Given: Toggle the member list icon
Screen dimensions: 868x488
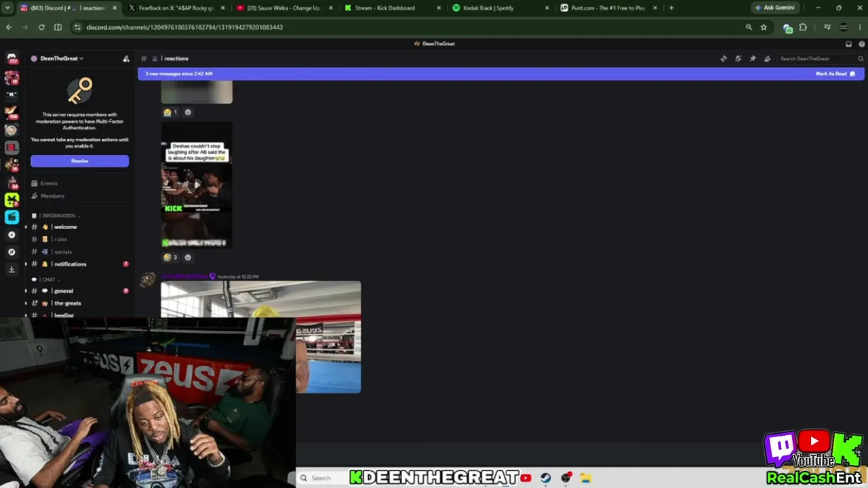Looking at the screenshot, I should click(767, 58).
